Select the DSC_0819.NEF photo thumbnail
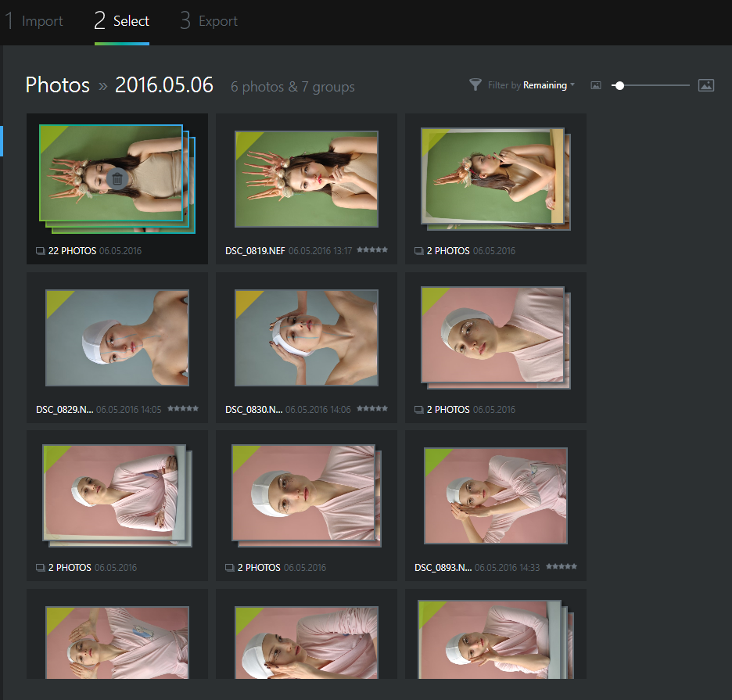Screen dimensions: 732x700 coord(307,179)
